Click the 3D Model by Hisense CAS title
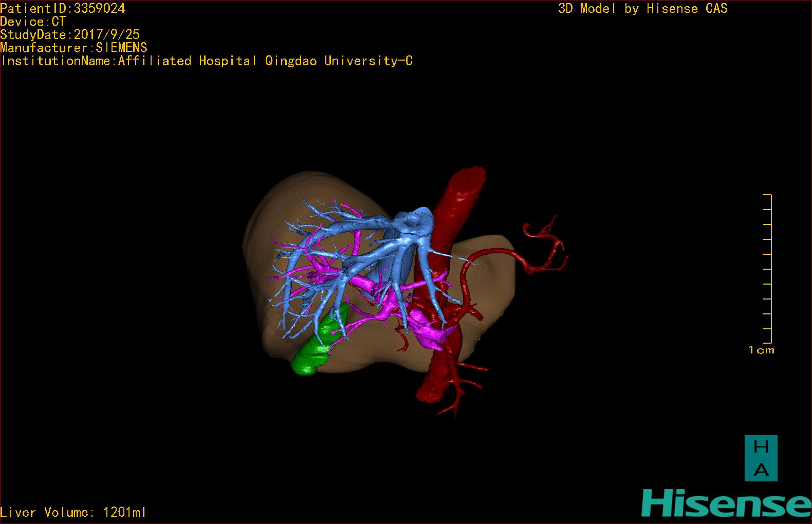Image resolution: width=812 pixels, height=524 pixels. pyautogui.click(x=643, y=8)
